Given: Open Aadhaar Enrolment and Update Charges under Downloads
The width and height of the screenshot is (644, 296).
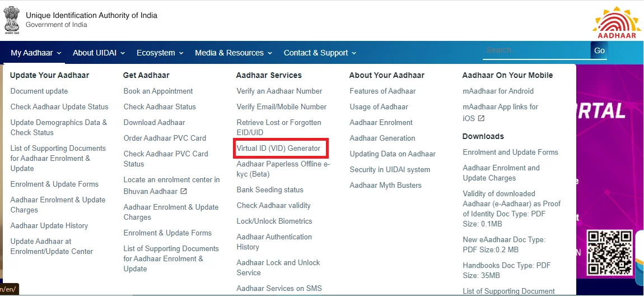Looking at the screenshot, I should [501, 173].
